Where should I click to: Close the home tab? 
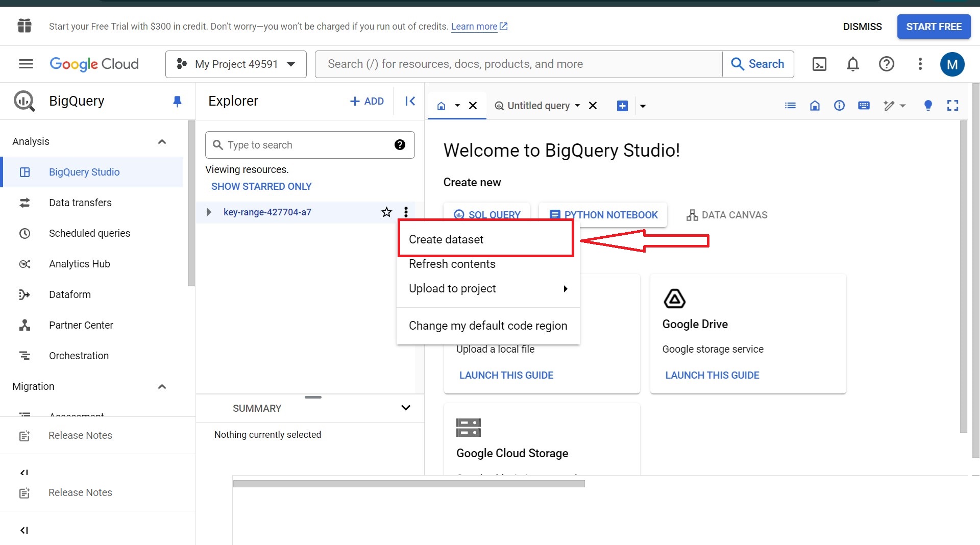(x=473, y=106)
